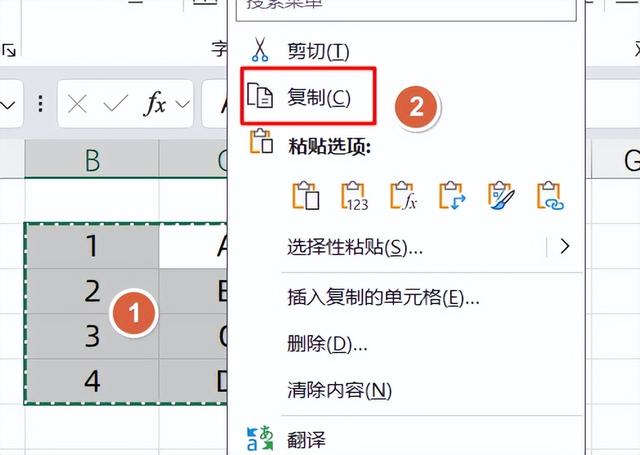Open the ribbon group dialog launcher arrow
Viewport: 640px width, 455px height.
point(9,51)
